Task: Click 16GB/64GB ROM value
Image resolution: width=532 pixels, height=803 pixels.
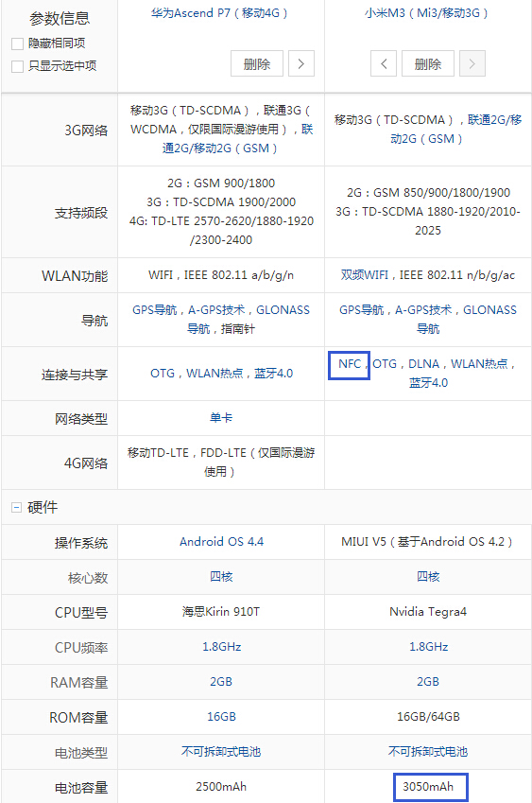Action: tap(428, 716)
